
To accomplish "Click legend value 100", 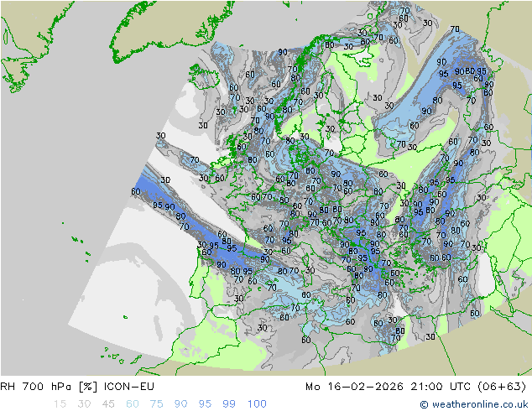I will 257,404.
